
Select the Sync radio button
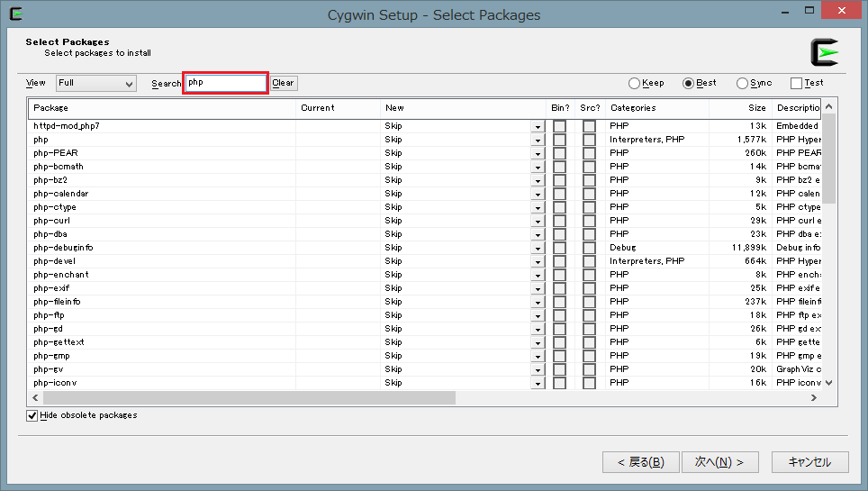(x=743, y=84)
